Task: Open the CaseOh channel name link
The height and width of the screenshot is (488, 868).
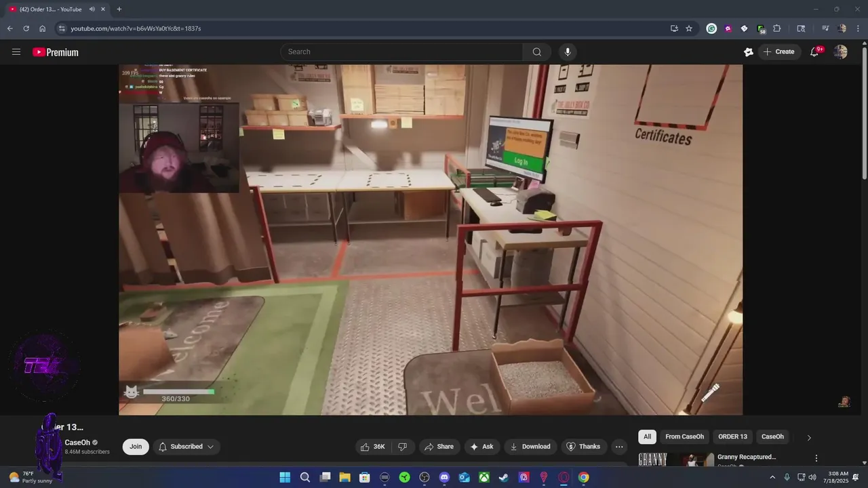Action: [77, 443]
